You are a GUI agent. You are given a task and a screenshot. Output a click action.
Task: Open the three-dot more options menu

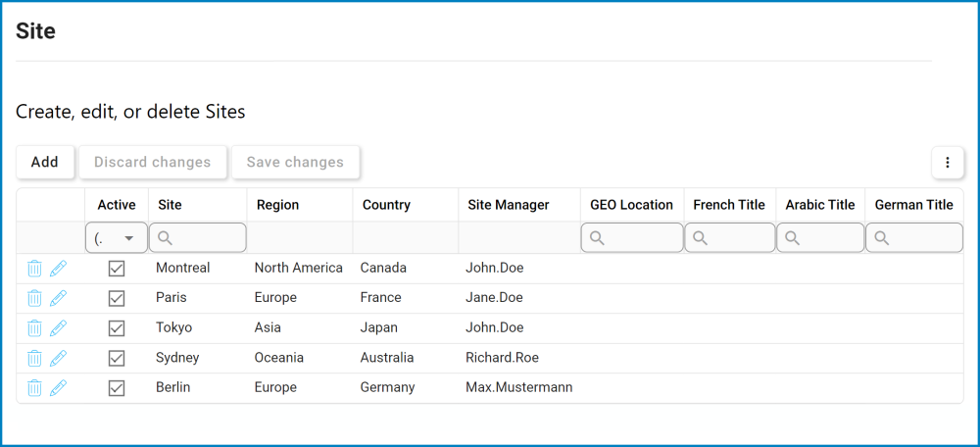pyautogui.click(x=948, y=163)
